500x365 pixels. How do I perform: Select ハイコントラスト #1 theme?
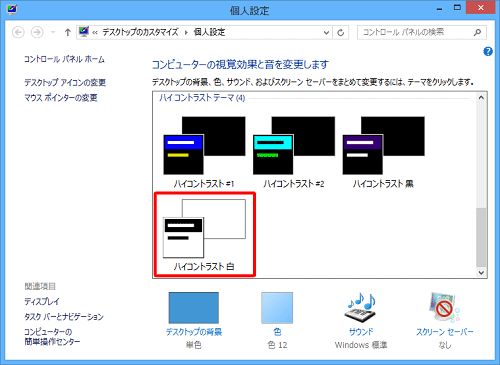204,152
